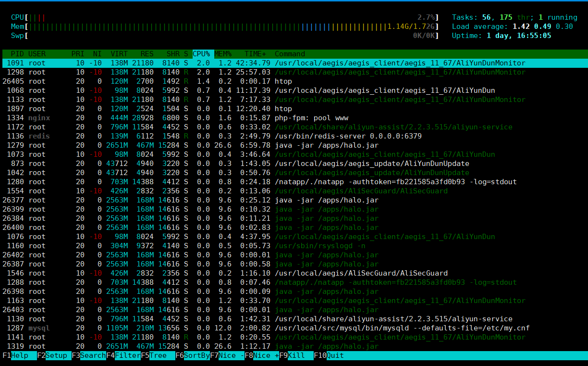
Task: Select the AliYunDunMonitor thread PID 1141
Action: [x=294, y=337]
